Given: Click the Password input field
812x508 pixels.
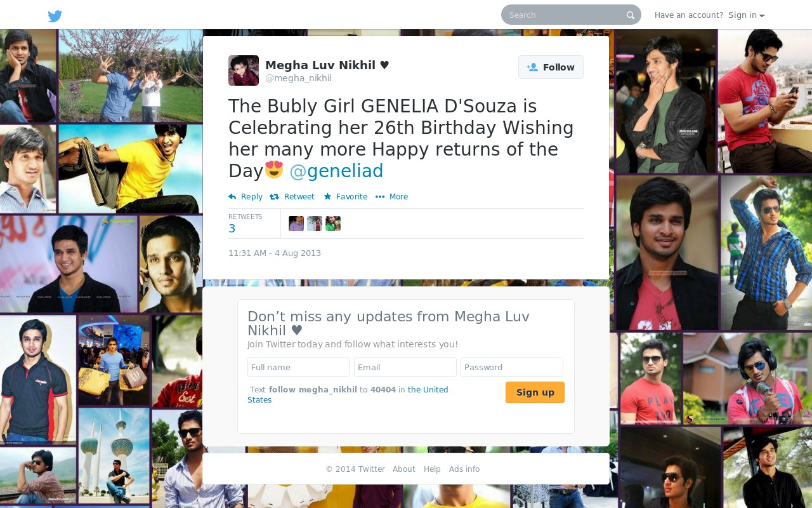Looking at the screenshot, I should pyautogui.click(x=512, y=367).
